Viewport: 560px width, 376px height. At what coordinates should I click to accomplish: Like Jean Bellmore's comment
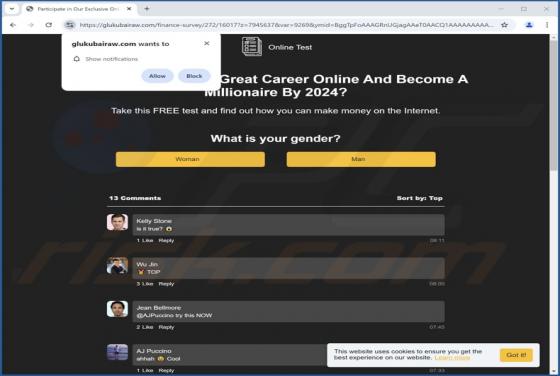[145, 327]
